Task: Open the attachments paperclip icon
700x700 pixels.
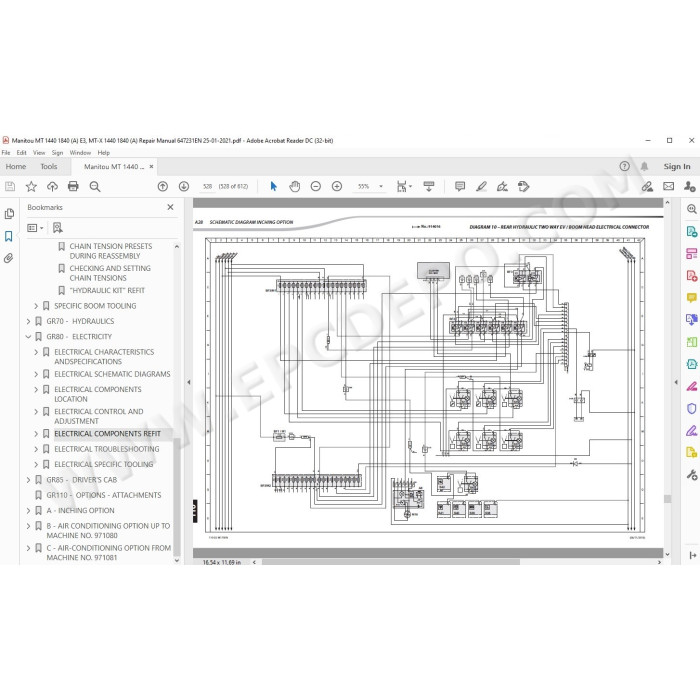Action: click(9, 258)
